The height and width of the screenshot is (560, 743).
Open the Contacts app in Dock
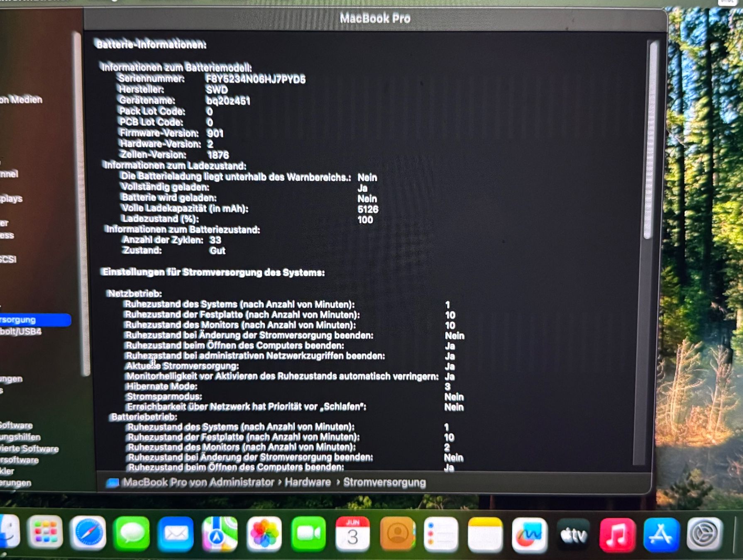397,534
